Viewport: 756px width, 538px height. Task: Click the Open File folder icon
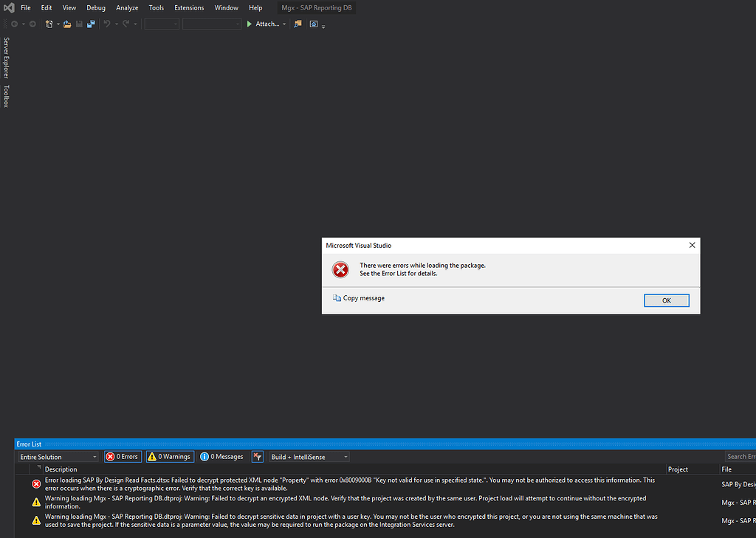coord(67,24)
